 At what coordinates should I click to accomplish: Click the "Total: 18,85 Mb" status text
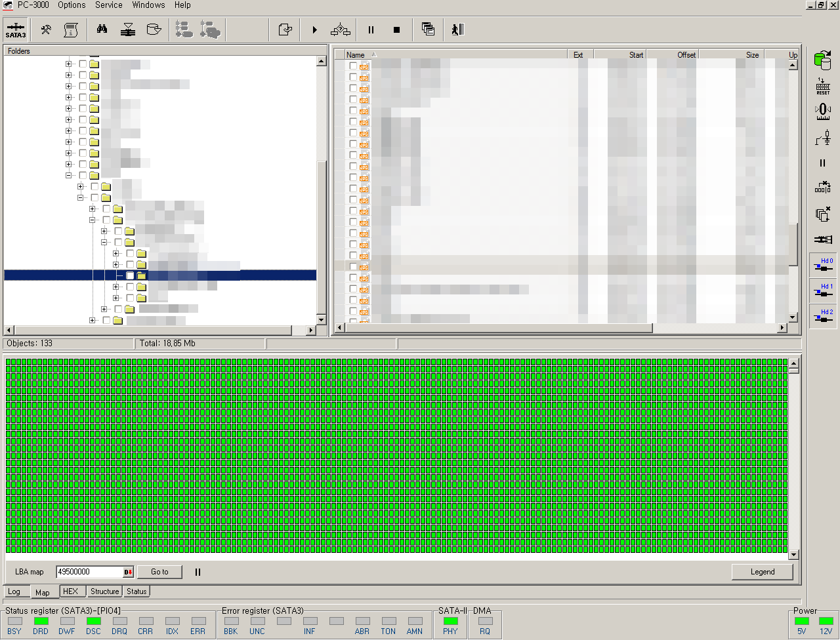click(x=167, y=344)
